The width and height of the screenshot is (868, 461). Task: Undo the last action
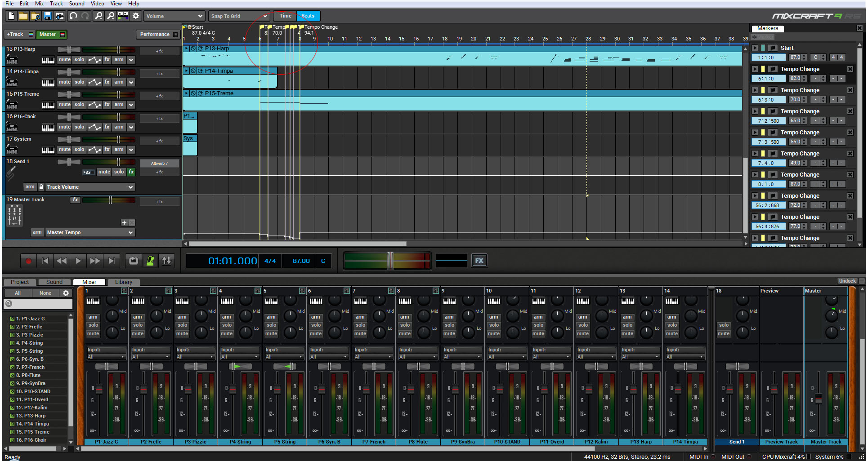[73, 16]
